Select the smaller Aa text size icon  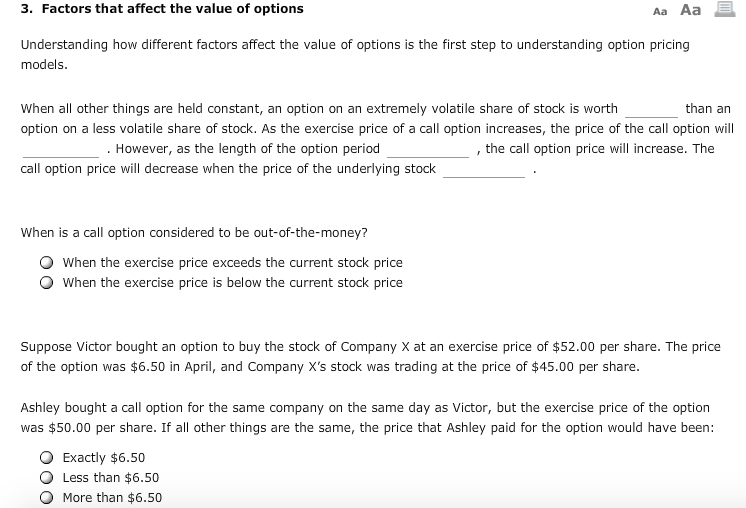[660, 11]
